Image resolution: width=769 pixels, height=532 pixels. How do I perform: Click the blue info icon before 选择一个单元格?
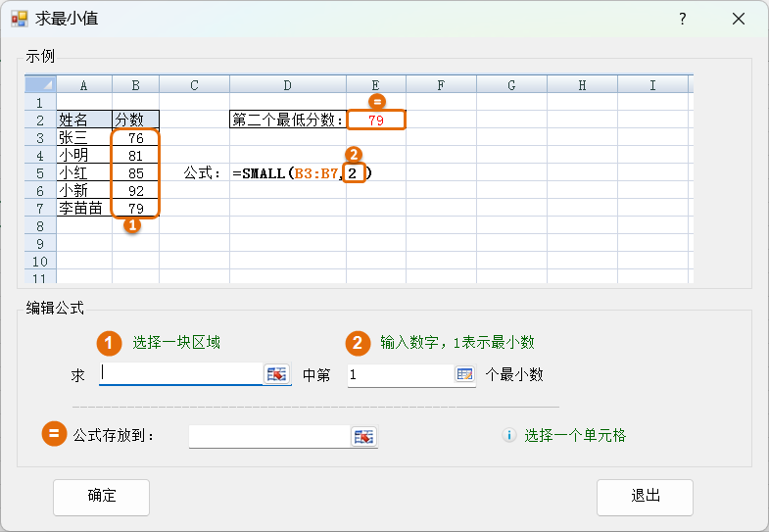coord(508,435)
